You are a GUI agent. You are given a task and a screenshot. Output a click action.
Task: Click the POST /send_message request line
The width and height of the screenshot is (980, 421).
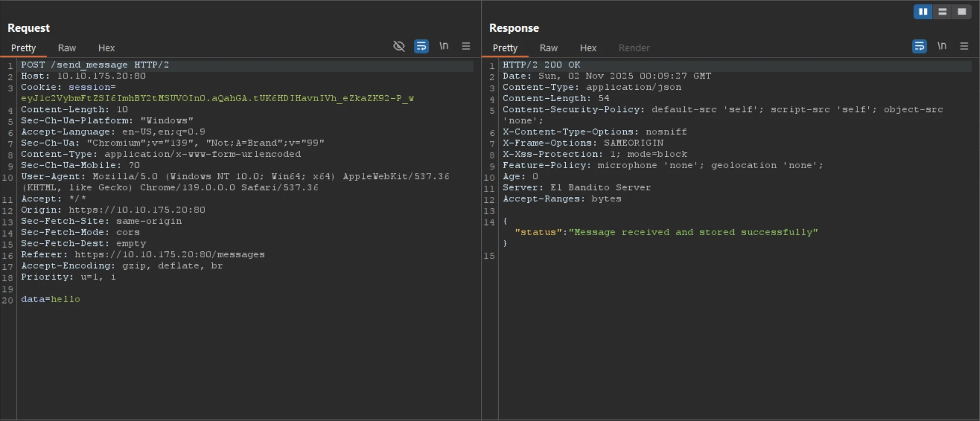coord(95,65)
